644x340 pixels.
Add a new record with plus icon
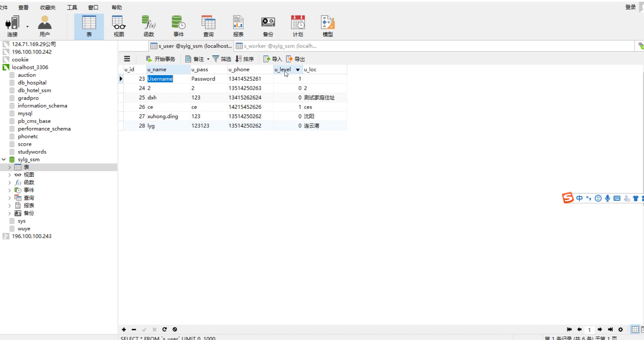124,329
